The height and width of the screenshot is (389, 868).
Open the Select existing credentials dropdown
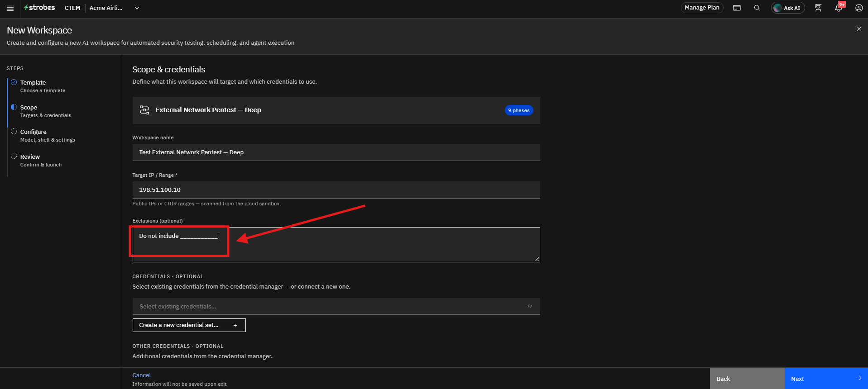[336, 307]
